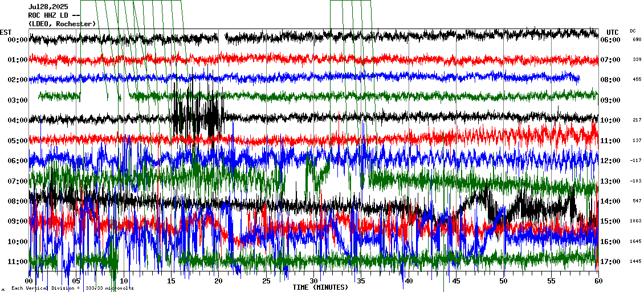Image resolution: width=644 pixels, height=296 pixels.
Task: Click the Jul28,2025 date label
Action: 47,7
